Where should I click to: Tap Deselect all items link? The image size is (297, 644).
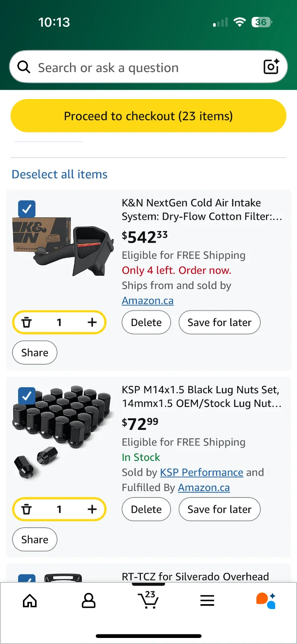pos(60,174)
